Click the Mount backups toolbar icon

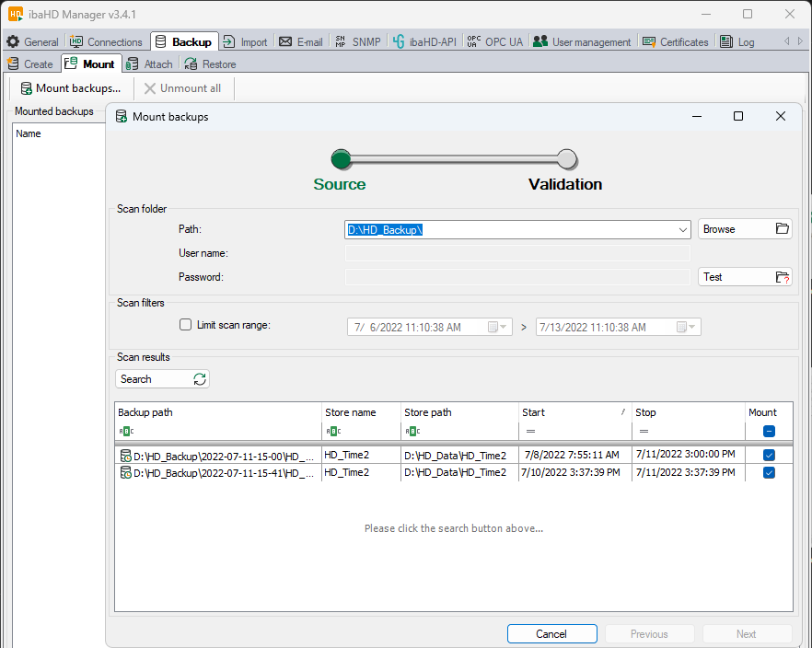pos(27,88)
